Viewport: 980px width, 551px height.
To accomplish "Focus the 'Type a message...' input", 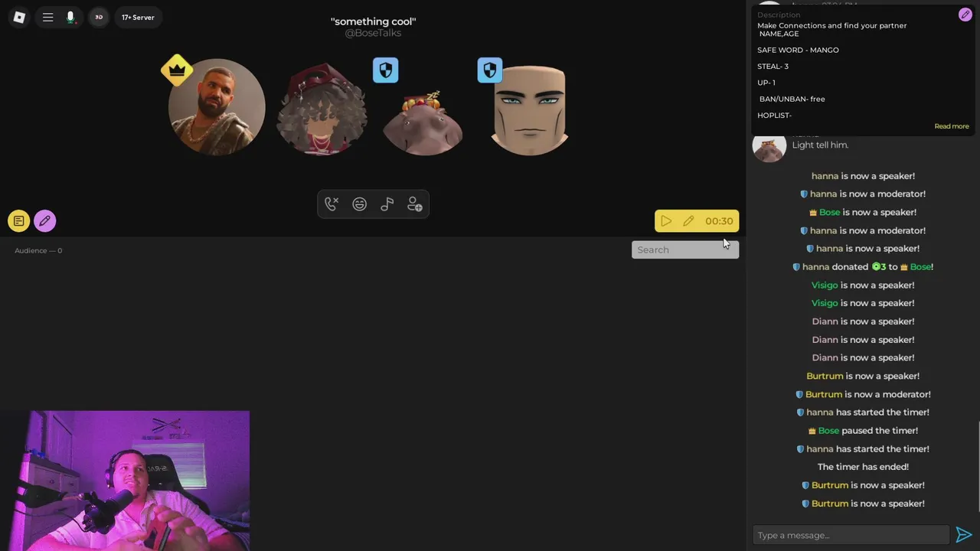I will point(851,535).
